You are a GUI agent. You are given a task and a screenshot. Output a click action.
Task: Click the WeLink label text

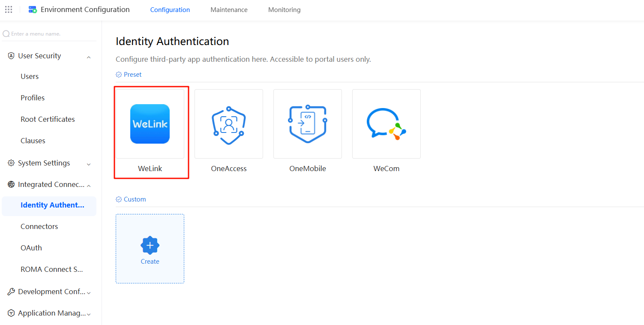click(150, 169)
